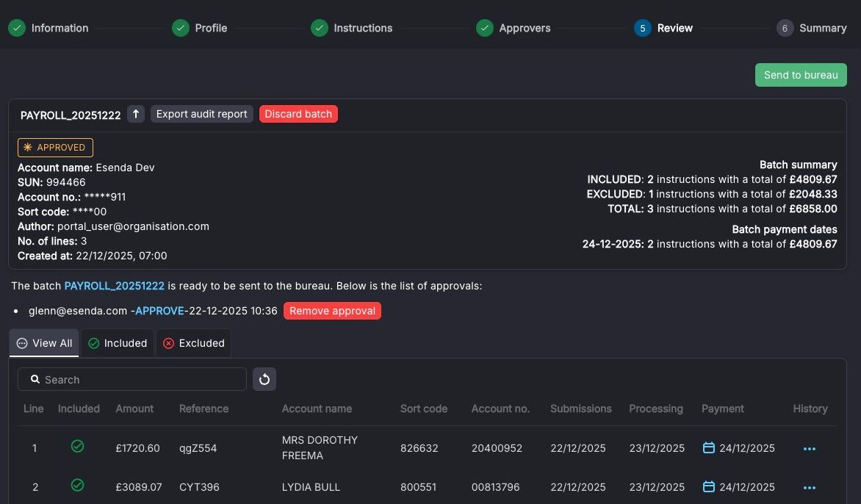Click the Amount column header

(x=134, y=409)
